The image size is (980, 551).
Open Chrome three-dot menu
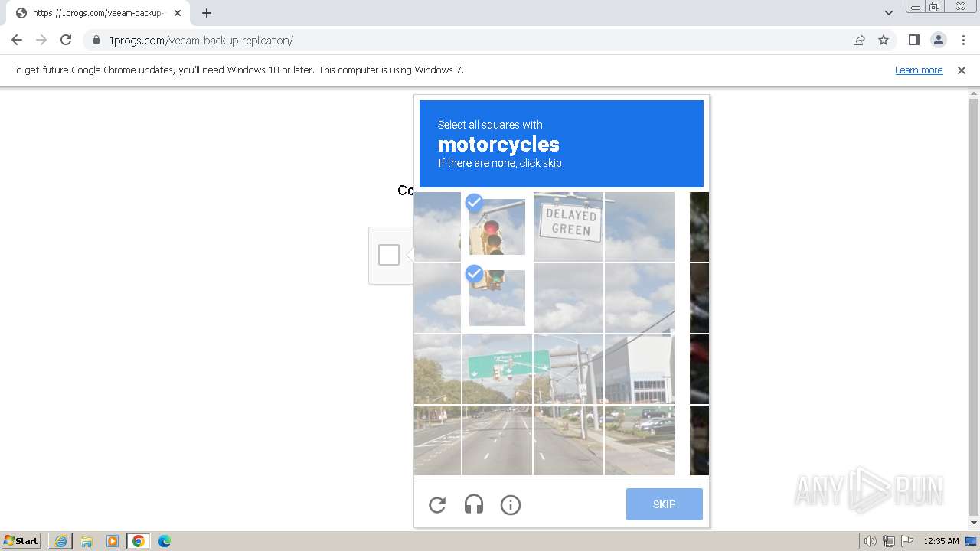963,40
